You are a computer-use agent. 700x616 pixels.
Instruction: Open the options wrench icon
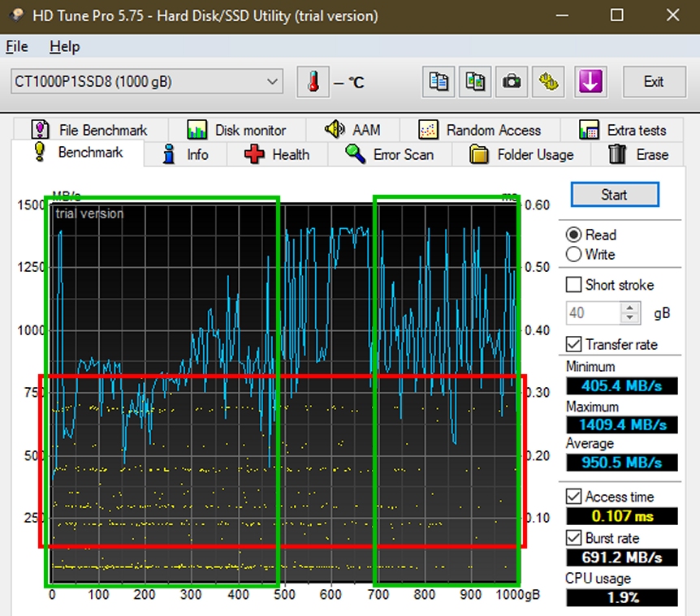548,82
